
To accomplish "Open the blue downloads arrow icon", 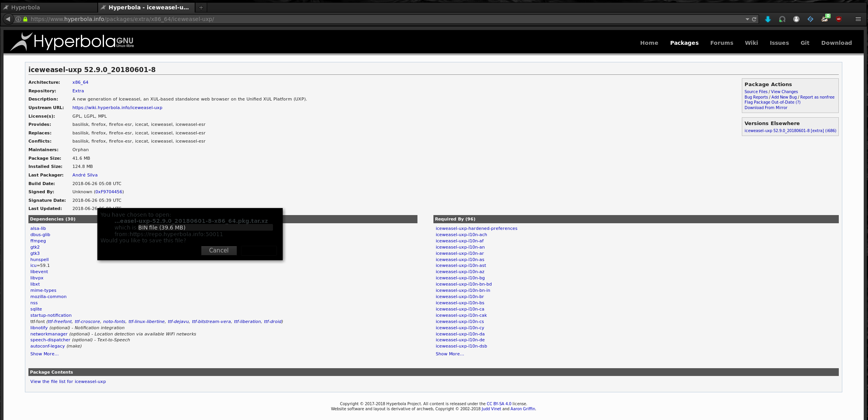I will click(768, 19).
